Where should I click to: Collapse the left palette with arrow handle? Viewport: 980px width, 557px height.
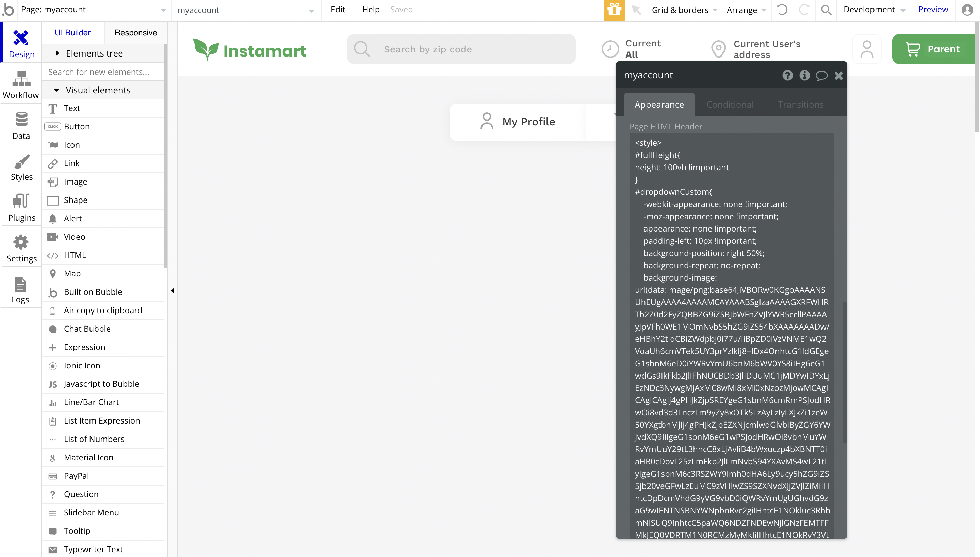[173, 291]
